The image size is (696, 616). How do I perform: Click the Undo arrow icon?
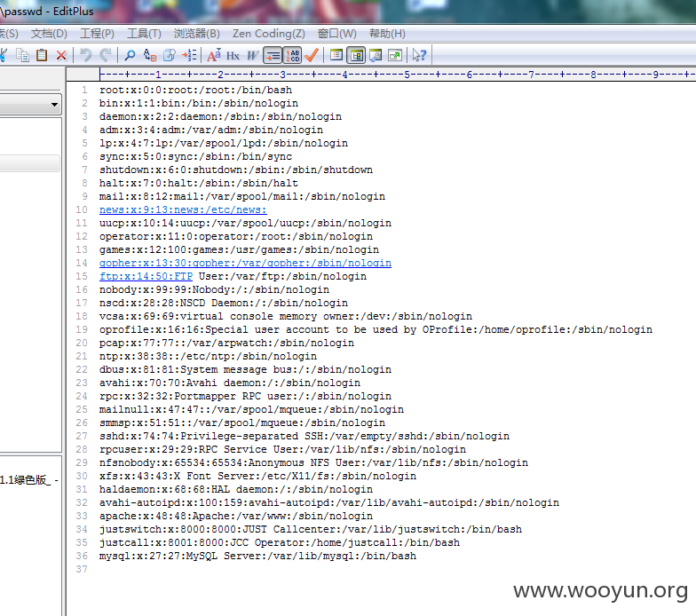coord(85,55)
